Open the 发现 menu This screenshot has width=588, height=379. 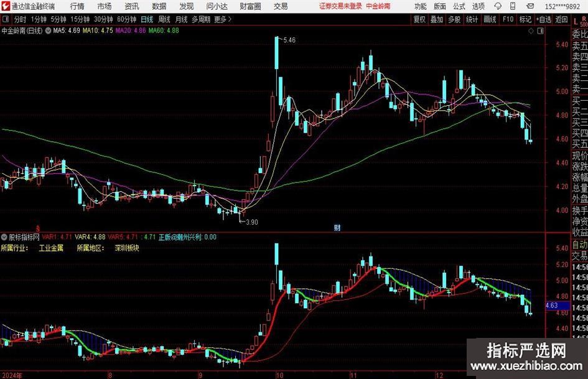click(x=187, y=6)
